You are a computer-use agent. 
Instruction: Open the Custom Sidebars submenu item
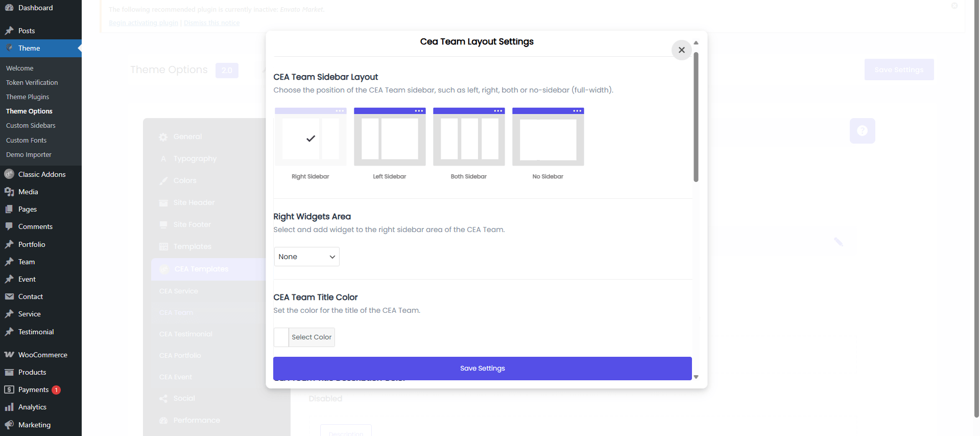click(x=31, y=125)
